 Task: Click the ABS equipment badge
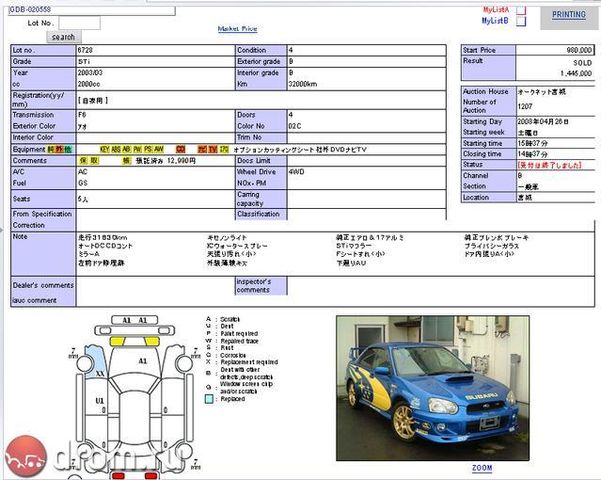[x=116, y=149]
